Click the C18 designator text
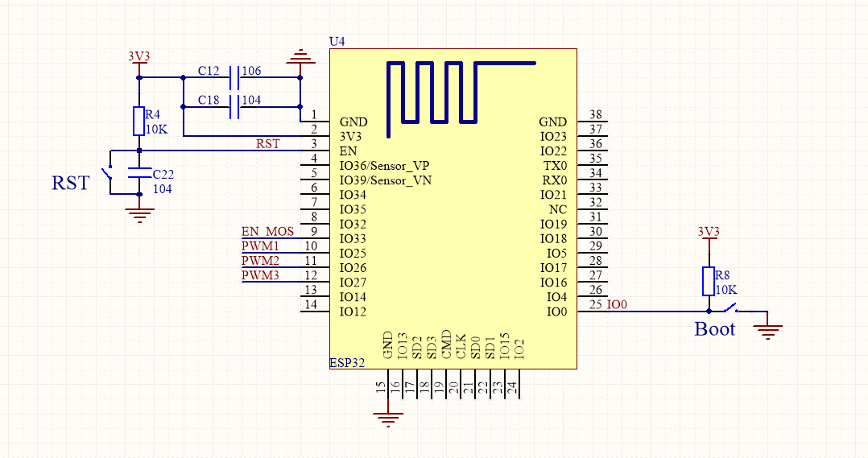Screen dimensions: 868x458 click(209, 100)
